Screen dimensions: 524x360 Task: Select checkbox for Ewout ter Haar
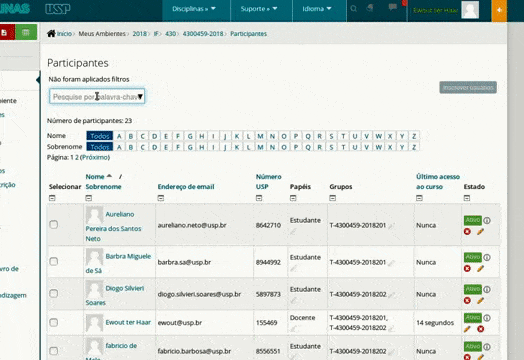tap(53, 323)
